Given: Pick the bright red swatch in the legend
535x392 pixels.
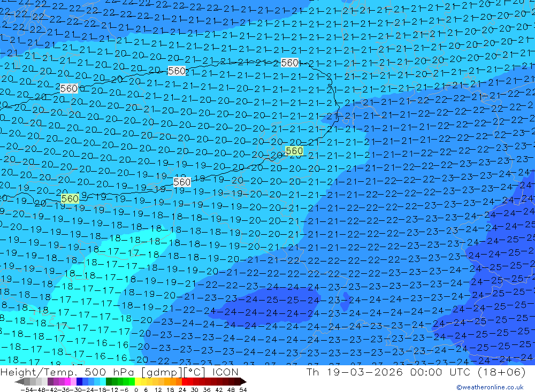Looking at the screenshot, I should coord(185,382).
